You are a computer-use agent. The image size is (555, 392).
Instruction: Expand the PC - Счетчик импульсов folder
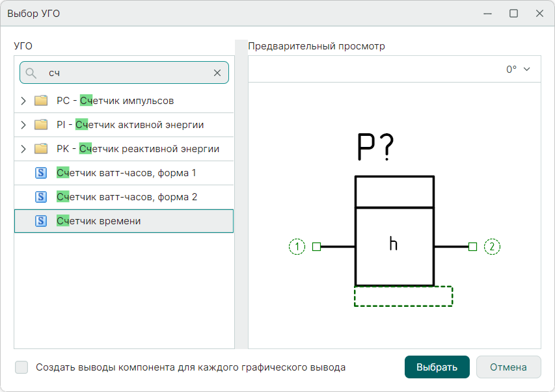23,101
